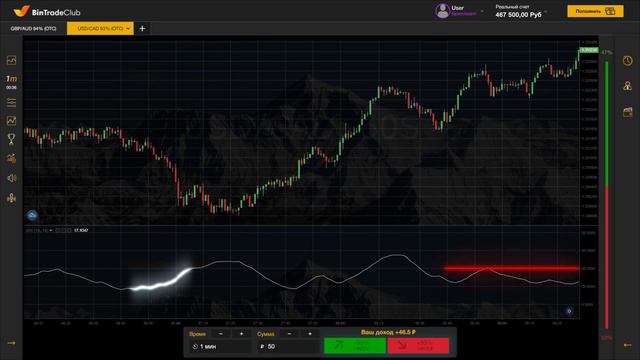Open the bottom left sidebar tools icon
This screenshot has height=360, width=640.
point(11,198)
